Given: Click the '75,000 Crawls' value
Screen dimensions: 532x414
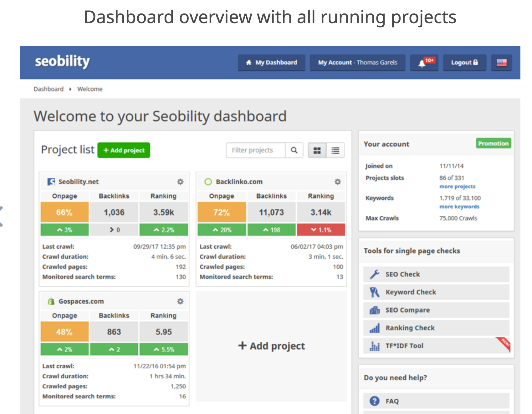Looking at the screenshot, I should tap(458, 218).
